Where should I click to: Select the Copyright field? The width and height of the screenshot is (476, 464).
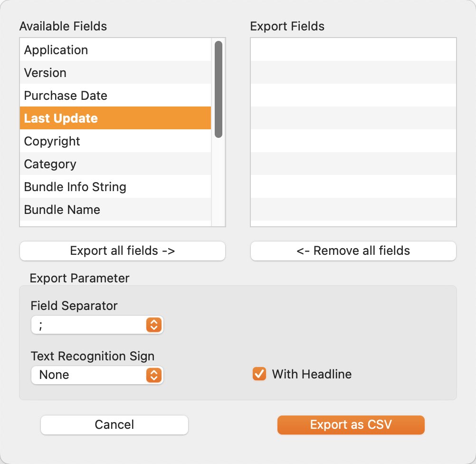pos(115,141)
